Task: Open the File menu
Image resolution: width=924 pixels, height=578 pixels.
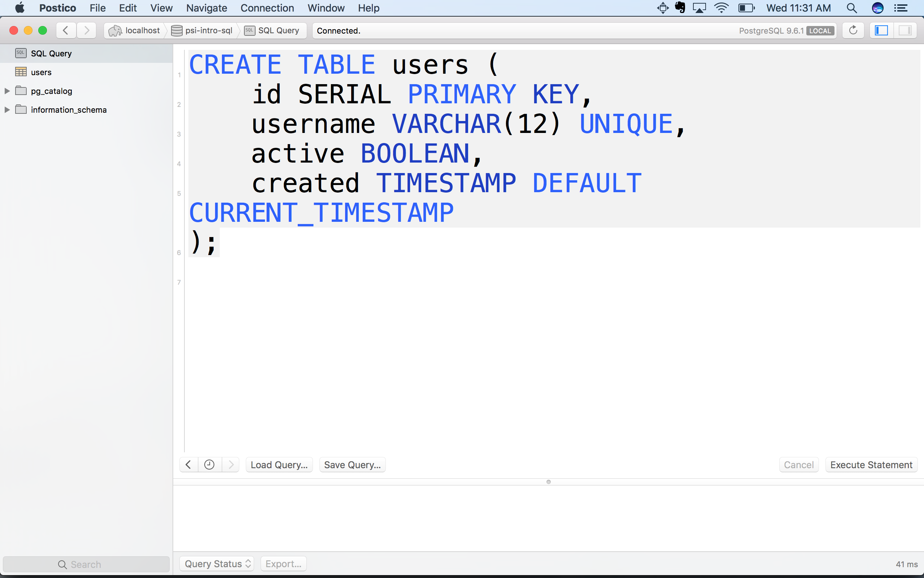Action: coord(97,8)
